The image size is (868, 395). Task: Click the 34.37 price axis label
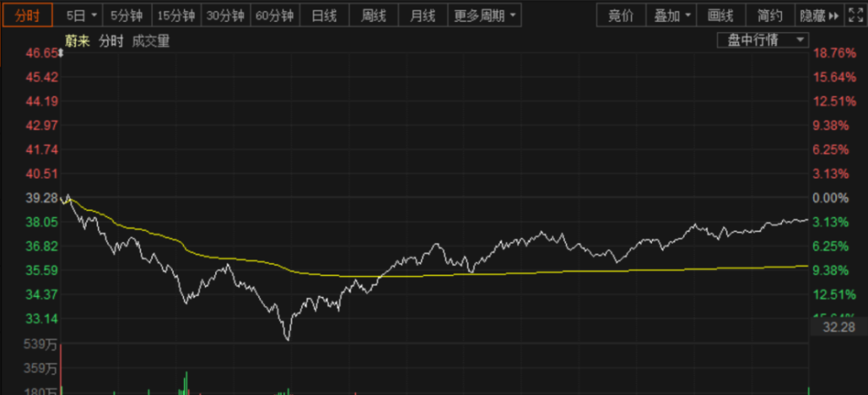coord(42,294)
